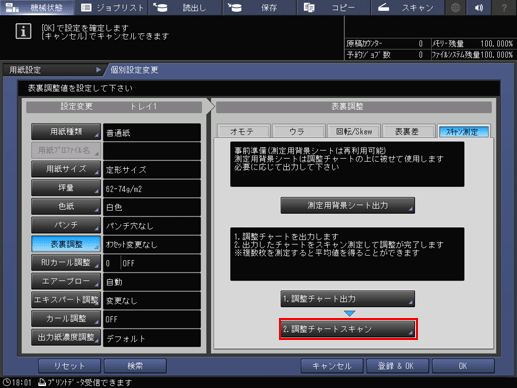This screenshot has height=388, width=517.
Task: Click the info icon beside the OK message
Action: point(23,31)
